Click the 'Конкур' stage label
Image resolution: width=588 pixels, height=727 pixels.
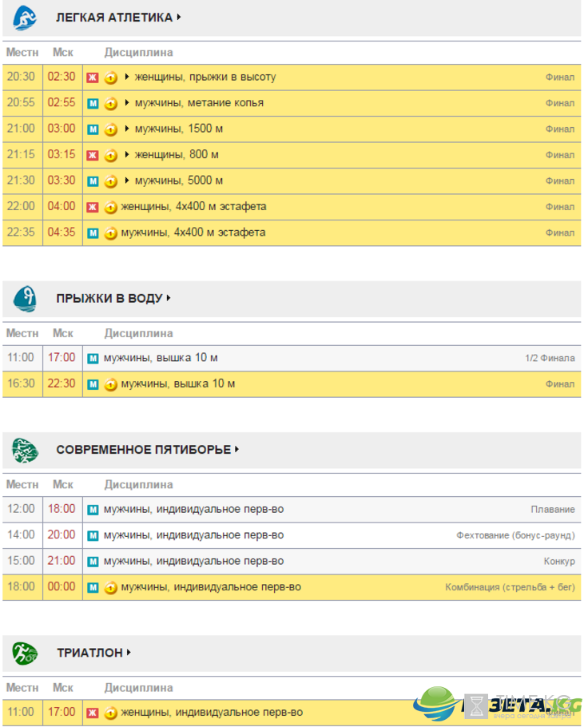click(558, 562)
